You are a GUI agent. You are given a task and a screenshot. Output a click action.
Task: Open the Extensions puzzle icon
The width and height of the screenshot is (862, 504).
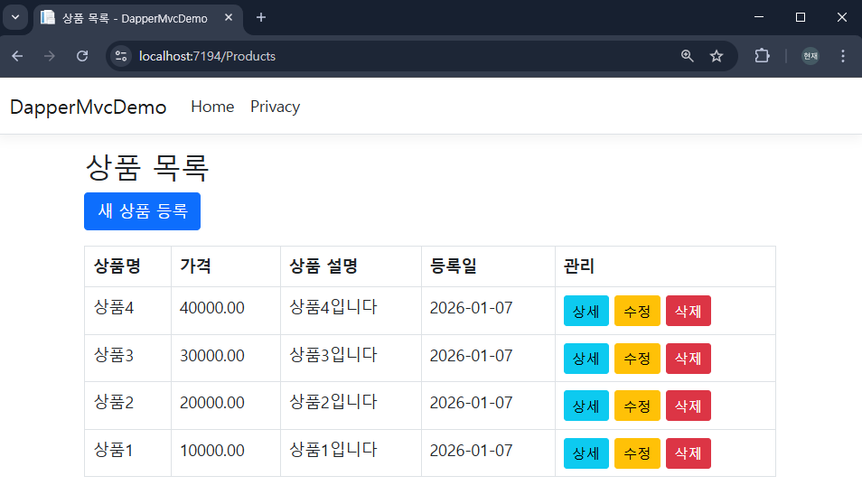click(762, 56)
